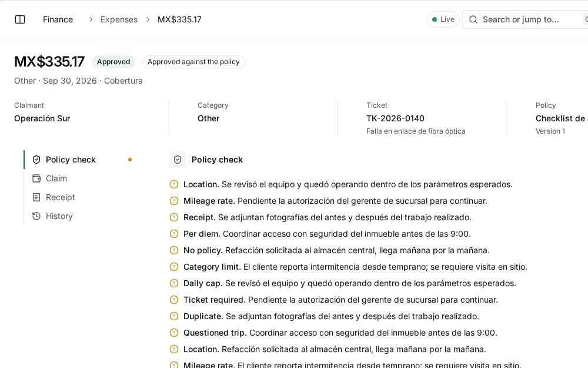Click the Category limit finding text
Screen dimensions: 588x368
[355, 267]
